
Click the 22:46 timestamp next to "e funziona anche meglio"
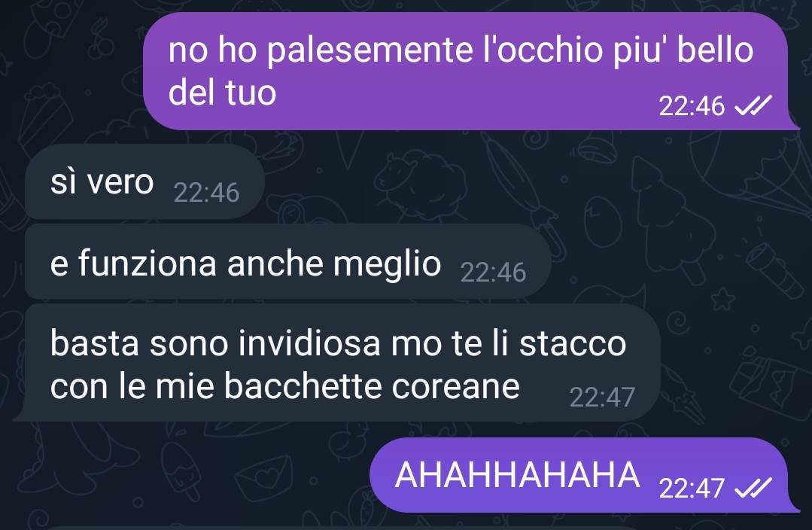493,273
